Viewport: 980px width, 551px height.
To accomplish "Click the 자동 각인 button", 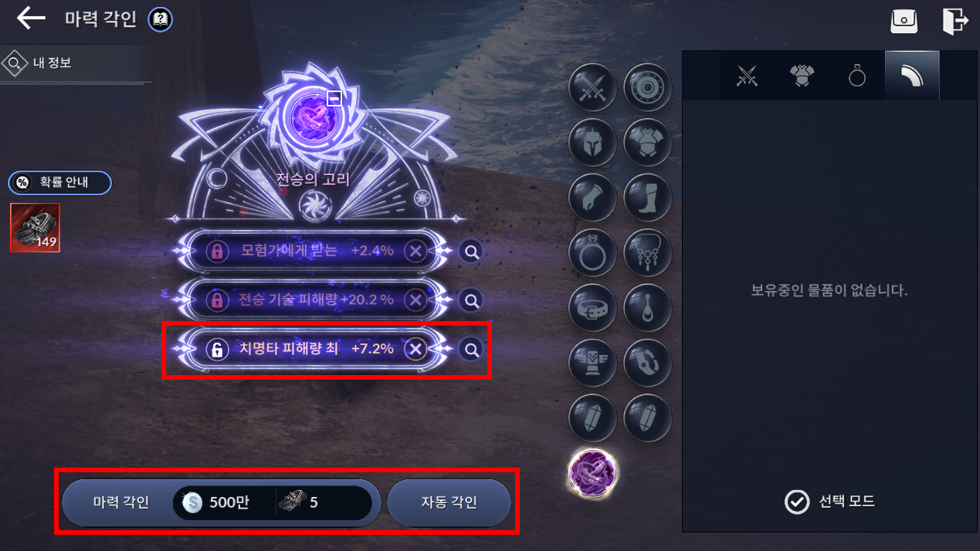I will tap(449, 502).
